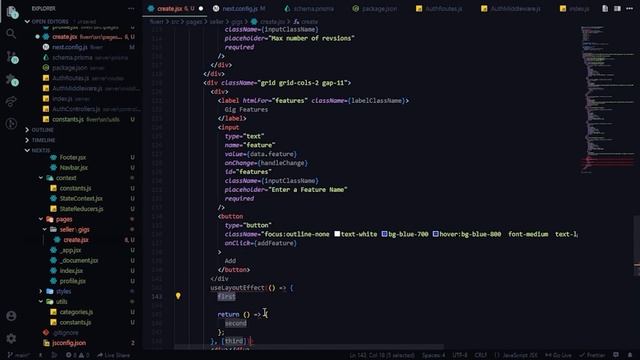Switch to the package.json tab
This screenshot has height=360, width=640.
[375, 9]
